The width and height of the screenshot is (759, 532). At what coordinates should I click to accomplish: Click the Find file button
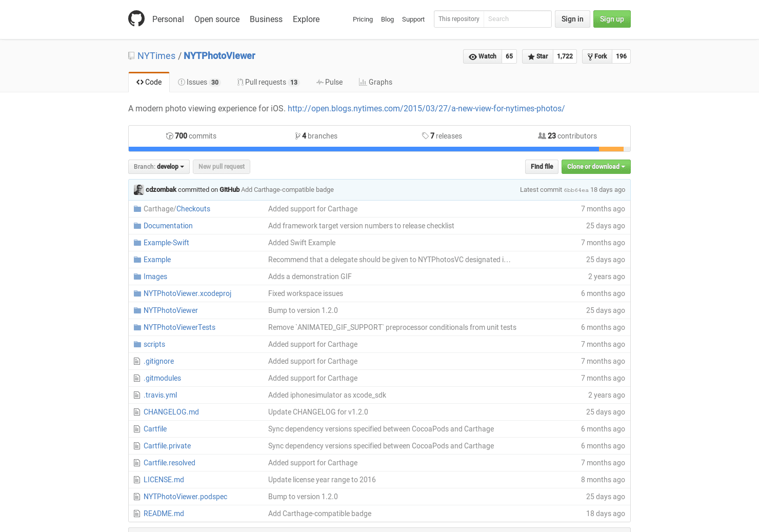tap(542, 167)
